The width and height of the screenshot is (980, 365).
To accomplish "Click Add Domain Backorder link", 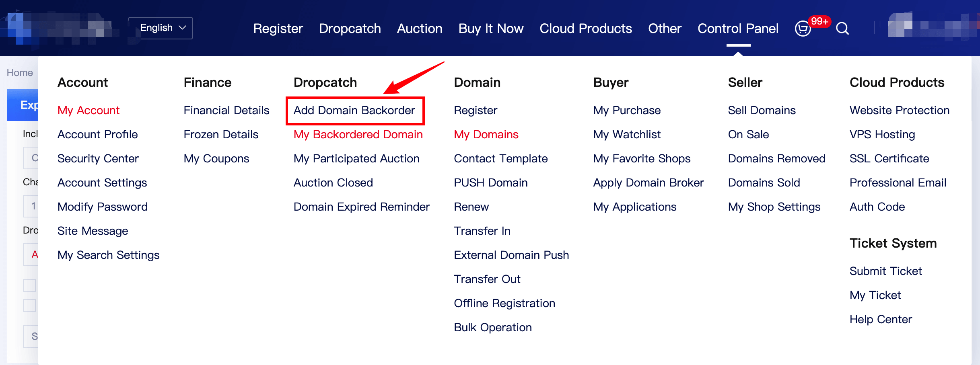I will [354, 110].
